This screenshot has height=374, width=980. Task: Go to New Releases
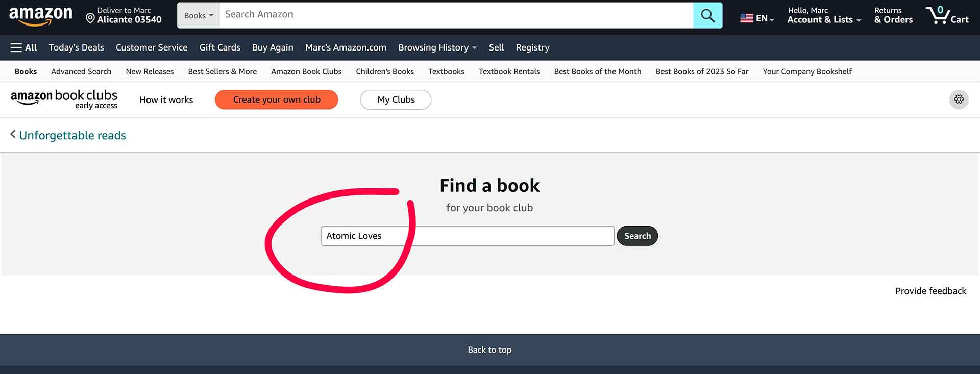150,71
